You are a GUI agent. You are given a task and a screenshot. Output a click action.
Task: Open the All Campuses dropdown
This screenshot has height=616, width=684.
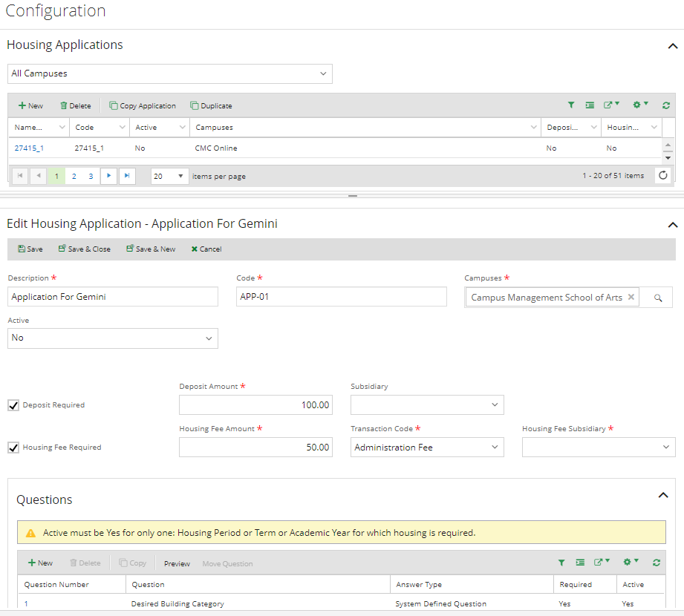point(322,73)
